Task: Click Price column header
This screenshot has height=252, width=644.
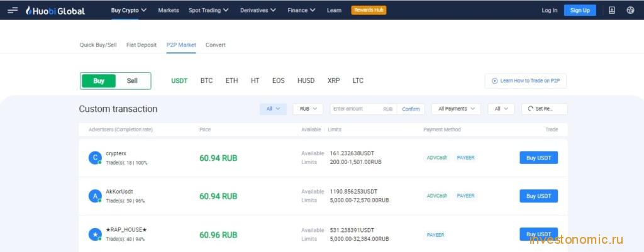Action: (x=205, y=129)
